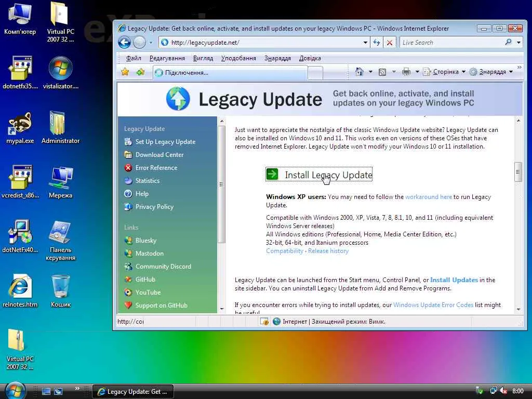Open the Файл menu
This screenshot has height=399, width=532.
pyautogui.click(x=134, y=58)
